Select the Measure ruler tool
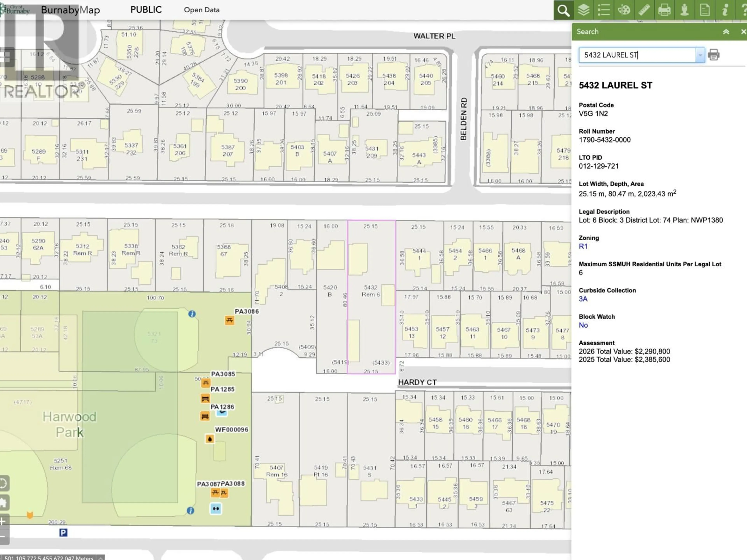 tap(644, 10)
